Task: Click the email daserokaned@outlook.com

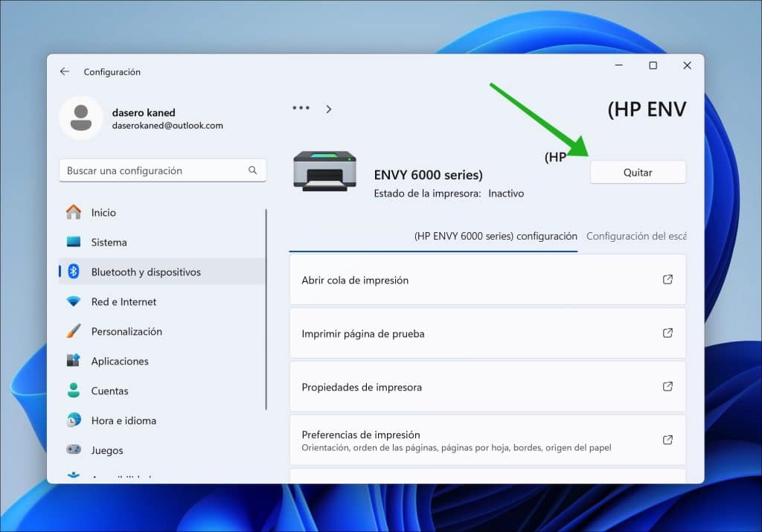Action: click(x=167, y=125)
